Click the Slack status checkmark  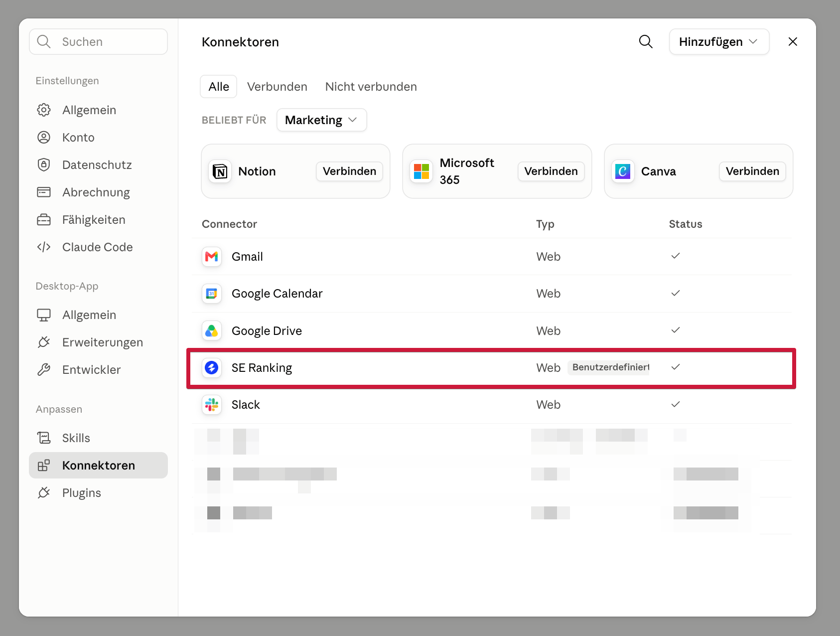[x=676, y=404]
